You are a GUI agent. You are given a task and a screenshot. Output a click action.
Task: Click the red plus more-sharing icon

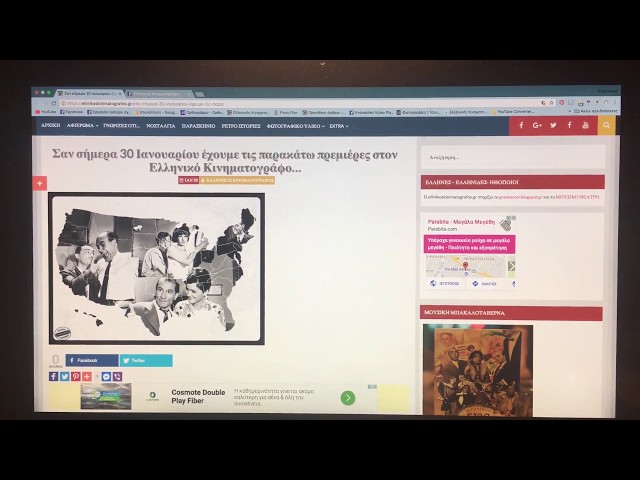tap(87, 376)
